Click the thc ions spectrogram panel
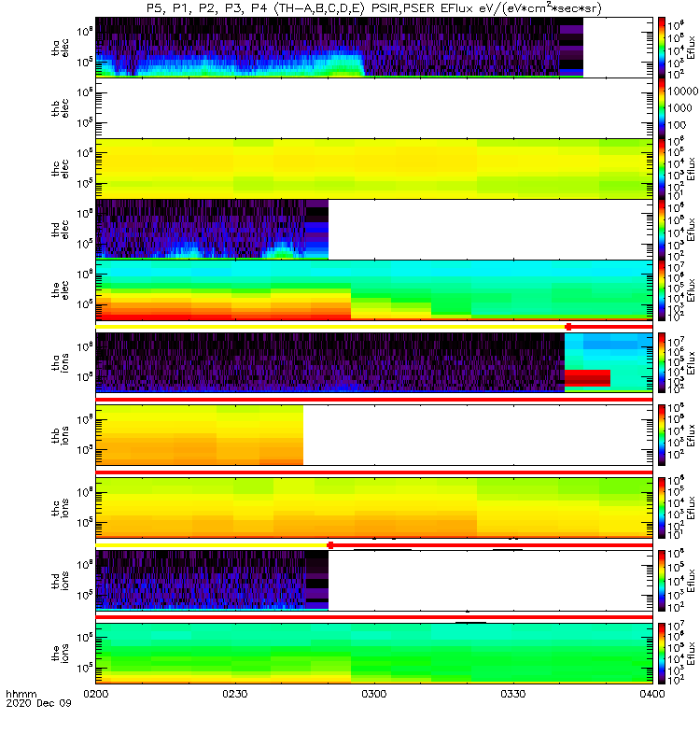Image resolution: width=700 pixels, height=747 pixels. (374, 508)
